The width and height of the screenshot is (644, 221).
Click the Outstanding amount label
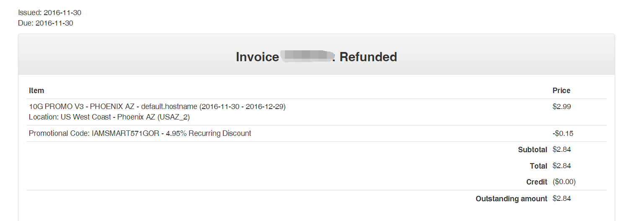512,199
